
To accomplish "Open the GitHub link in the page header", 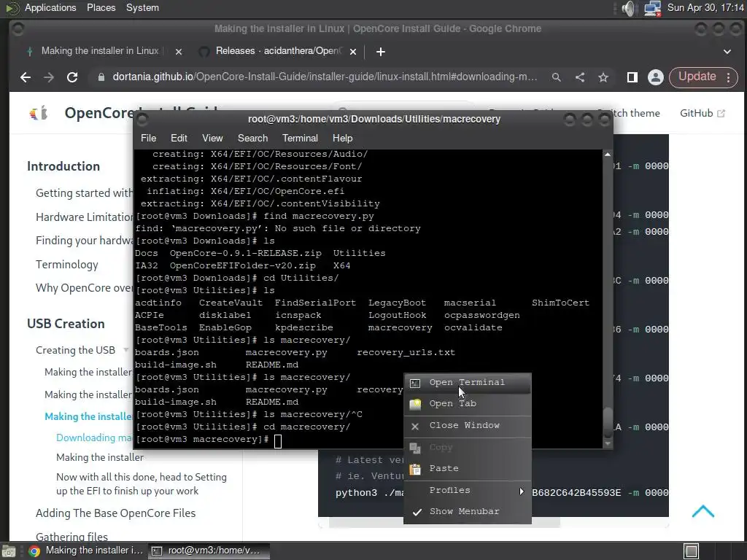I will pyautogui.click(x=703, y=113).
